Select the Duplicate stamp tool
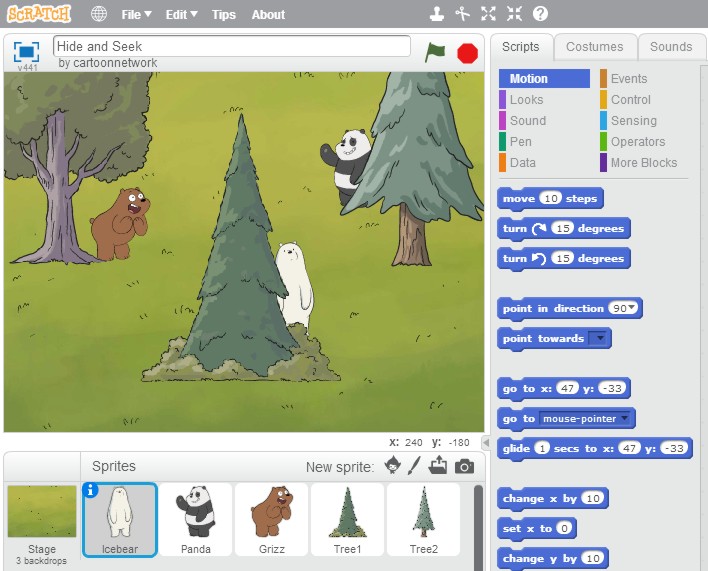The width and height of the screenshot is (708, 571). click(436, 14)
